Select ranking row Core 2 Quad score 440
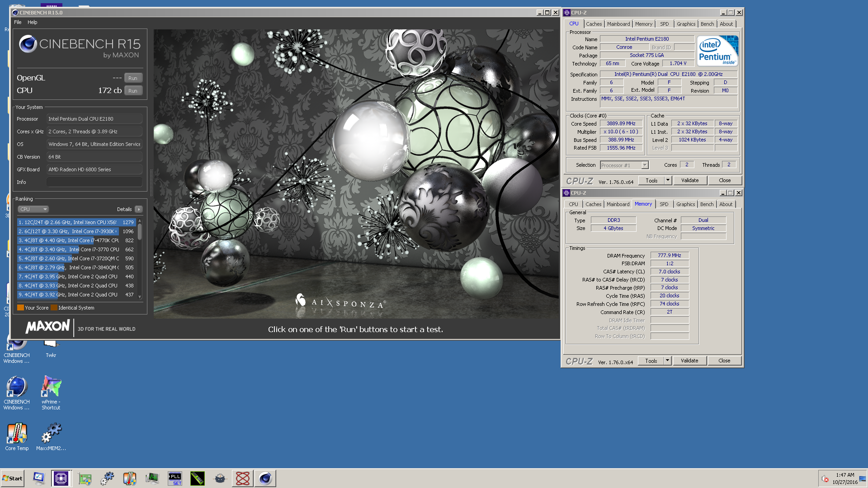This screenshot has height=488, width=868. point(76,277)
